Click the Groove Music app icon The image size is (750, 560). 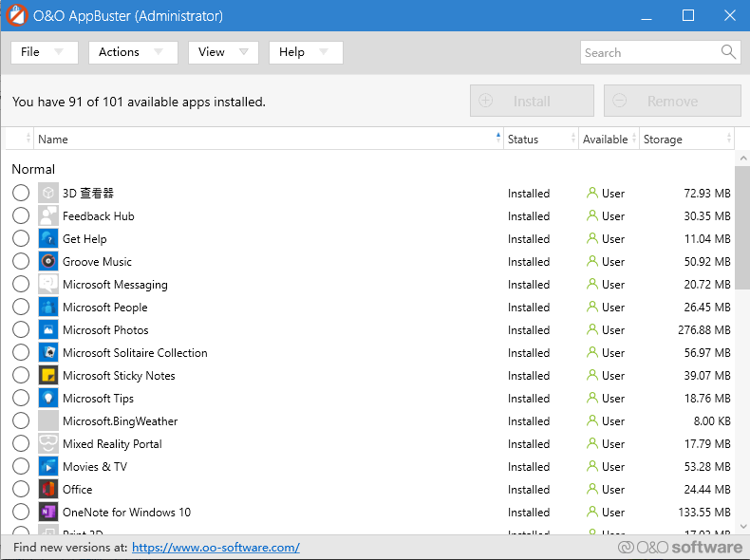point(48,261)
